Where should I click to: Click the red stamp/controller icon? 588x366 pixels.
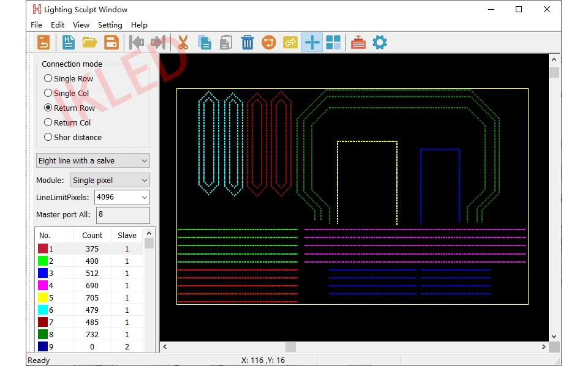[x=358, y=42]
